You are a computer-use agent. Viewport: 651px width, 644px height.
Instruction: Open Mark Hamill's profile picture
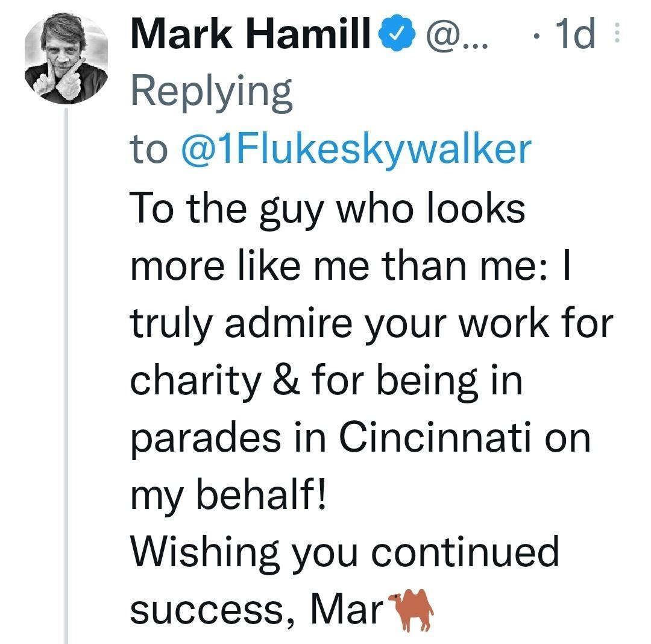[66, 58]
